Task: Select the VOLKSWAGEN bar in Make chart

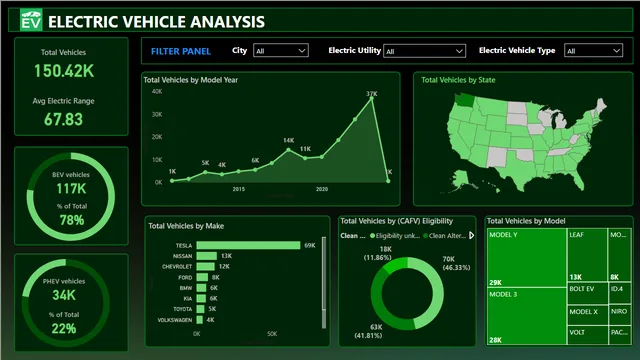Action: 200,320
